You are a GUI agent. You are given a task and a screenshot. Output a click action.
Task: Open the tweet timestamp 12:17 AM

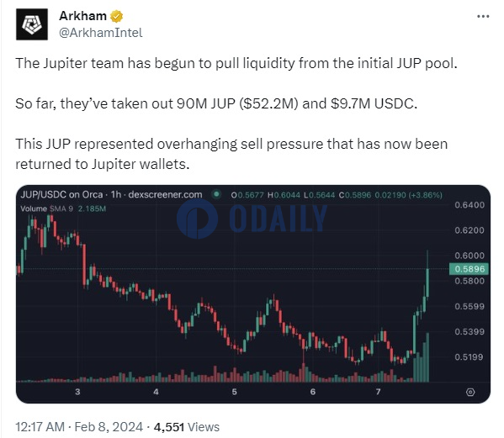tap(40, 427)
